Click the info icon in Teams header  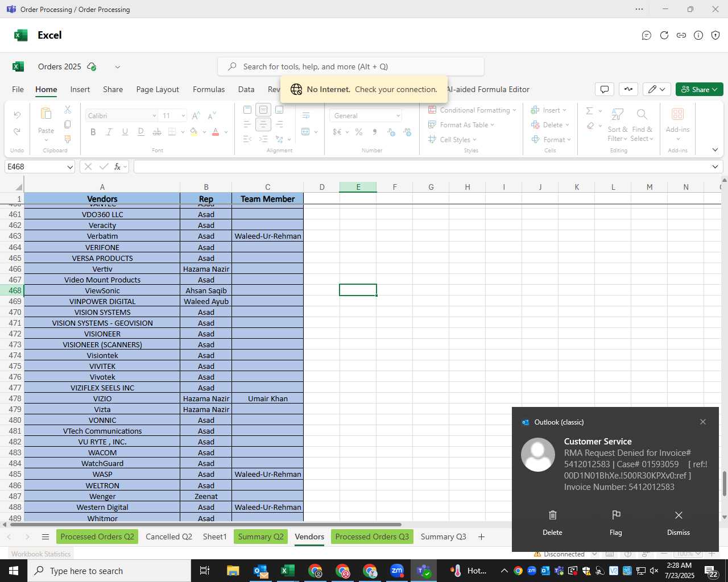coord(698,35)
